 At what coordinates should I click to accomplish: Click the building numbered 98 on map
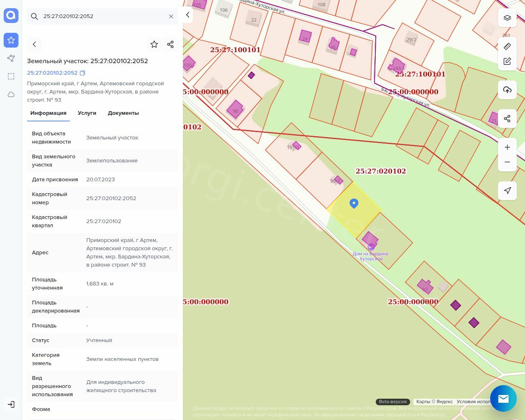point(235,110)
